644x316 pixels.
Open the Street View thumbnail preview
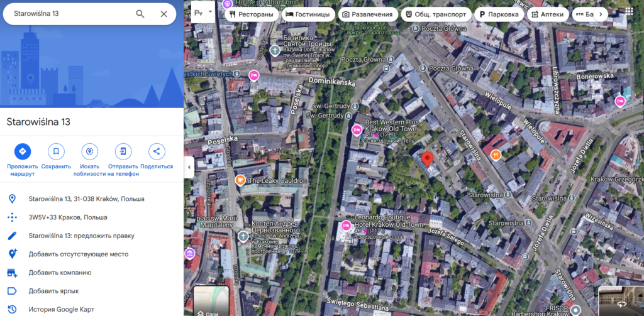click(x=621, y=301)
